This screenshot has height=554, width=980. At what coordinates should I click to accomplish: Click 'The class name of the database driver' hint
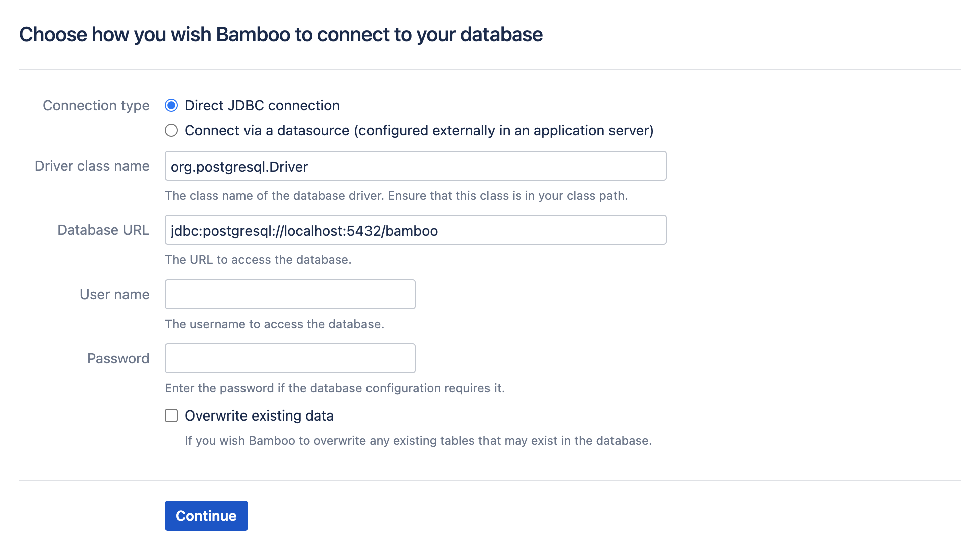coord(396,196)
